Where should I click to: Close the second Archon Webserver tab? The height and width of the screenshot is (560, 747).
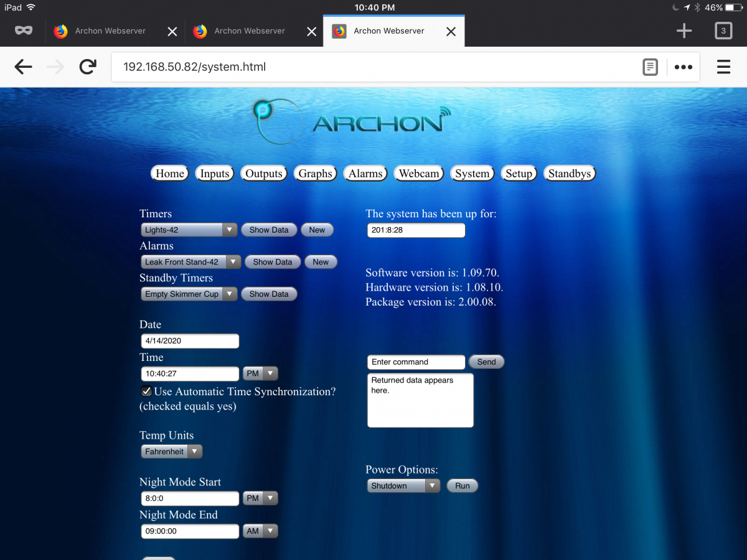tap(312, 31)
